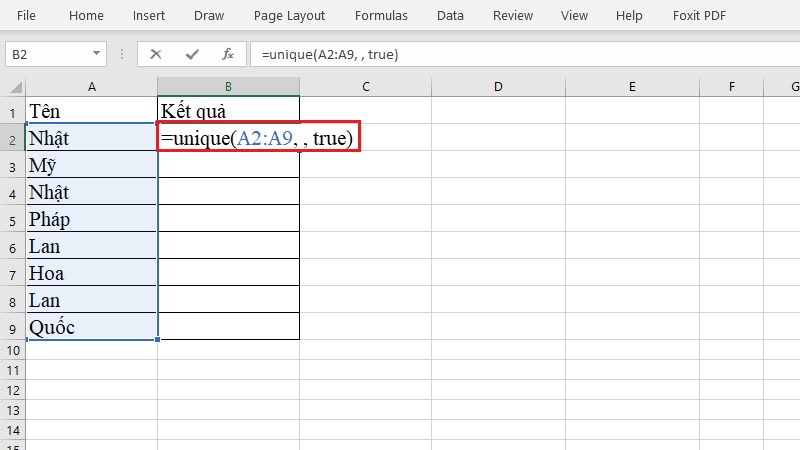Screen dimensions: 800x450
Task: Click the formula bar options three-dot handle
Action: pos(122,54)
